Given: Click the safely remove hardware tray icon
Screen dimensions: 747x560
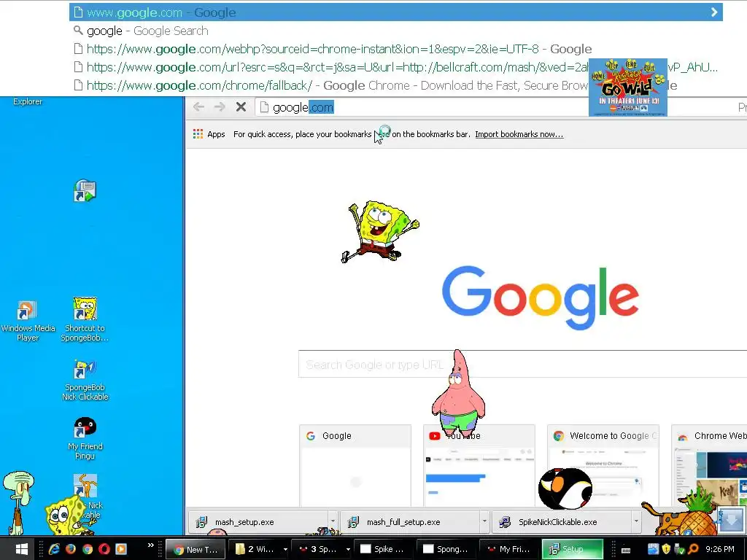Looking at the screenshot, I should pyautogui.click(x=679, y=549).
